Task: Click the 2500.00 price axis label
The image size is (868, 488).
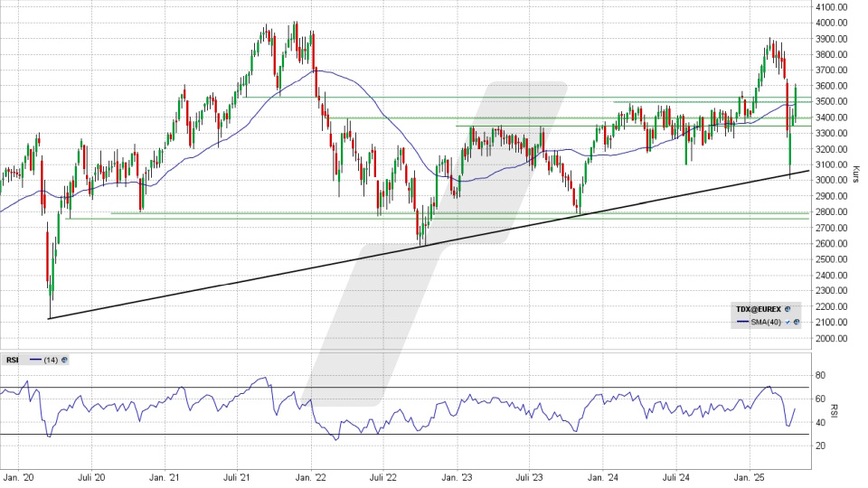Action: (832, 259)
